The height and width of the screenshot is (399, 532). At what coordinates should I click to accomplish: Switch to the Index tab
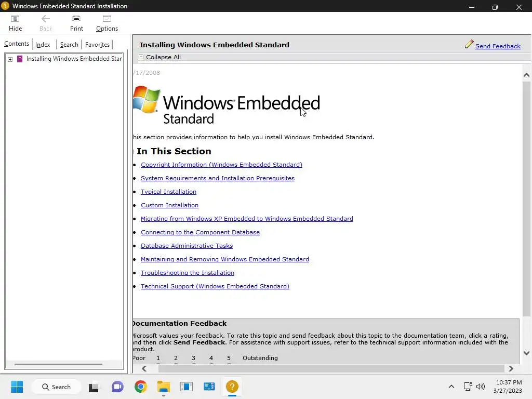pyautogui.click(x=43, y=45)
